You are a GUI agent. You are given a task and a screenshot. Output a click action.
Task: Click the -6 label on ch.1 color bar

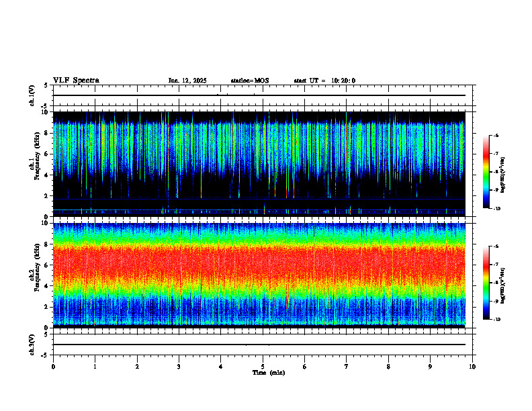click(496, 135)
